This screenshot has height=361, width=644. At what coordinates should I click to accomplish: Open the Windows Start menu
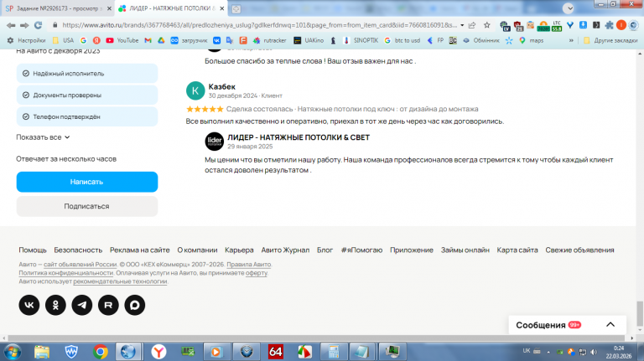[x=13, y=352]
